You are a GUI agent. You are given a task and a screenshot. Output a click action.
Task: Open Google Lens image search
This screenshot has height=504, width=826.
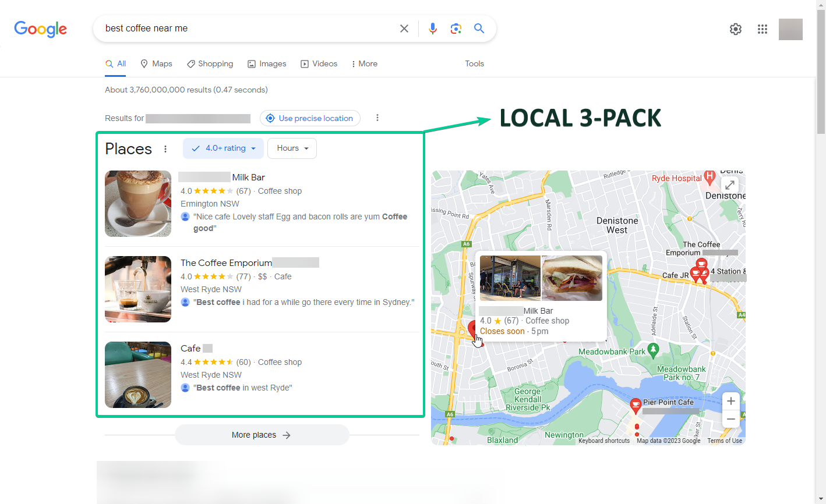coord(456,29)
